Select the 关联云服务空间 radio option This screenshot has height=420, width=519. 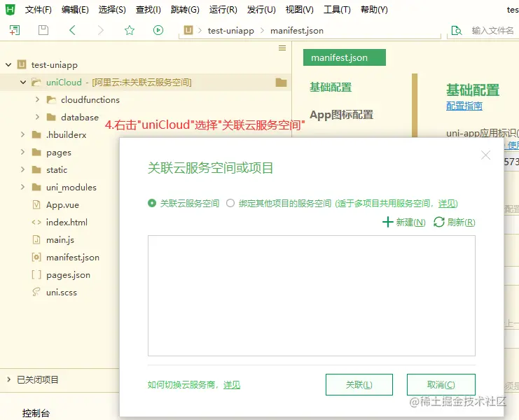coord(152,203)
